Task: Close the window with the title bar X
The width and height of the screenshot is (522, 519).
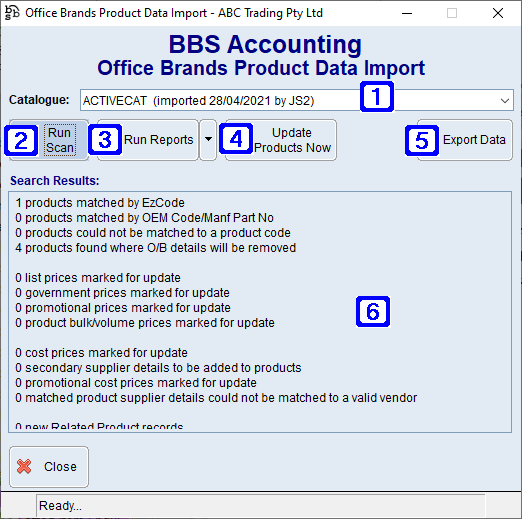Action: tap(498, 13)
